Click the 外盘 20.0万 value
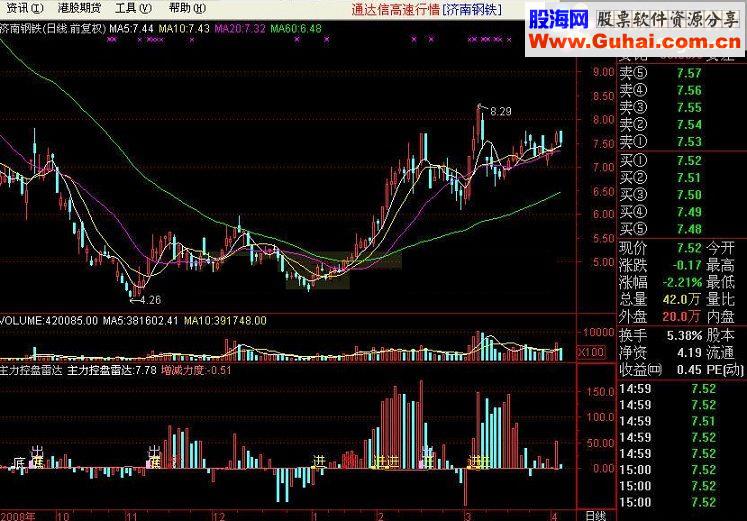The height and width of the screenshot is (521, 747). click(x=682, y=317)
